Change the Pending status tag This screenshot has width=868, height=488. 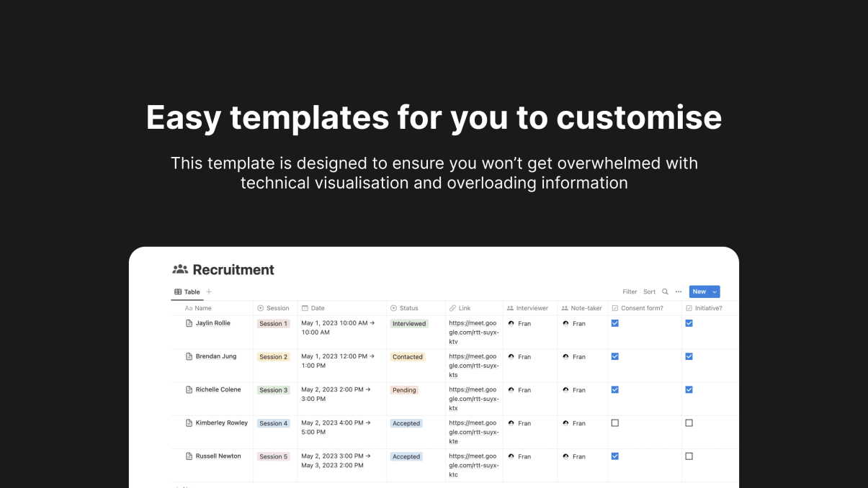point(404,390)
